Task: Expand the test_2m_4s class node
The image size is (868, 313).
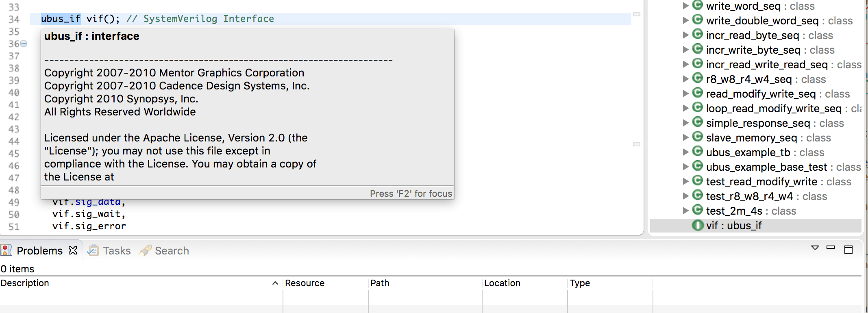Action: 685,211
